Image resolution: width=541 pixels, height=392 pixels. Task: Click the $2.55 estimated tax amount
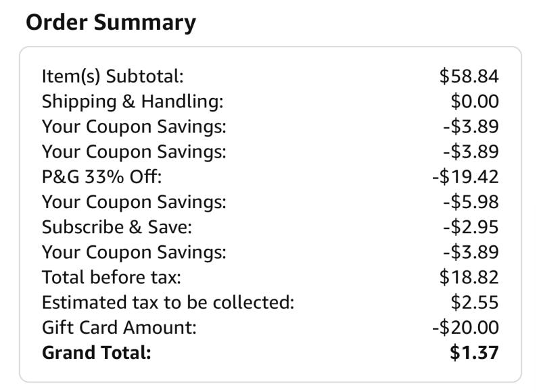tap(475, 303)
